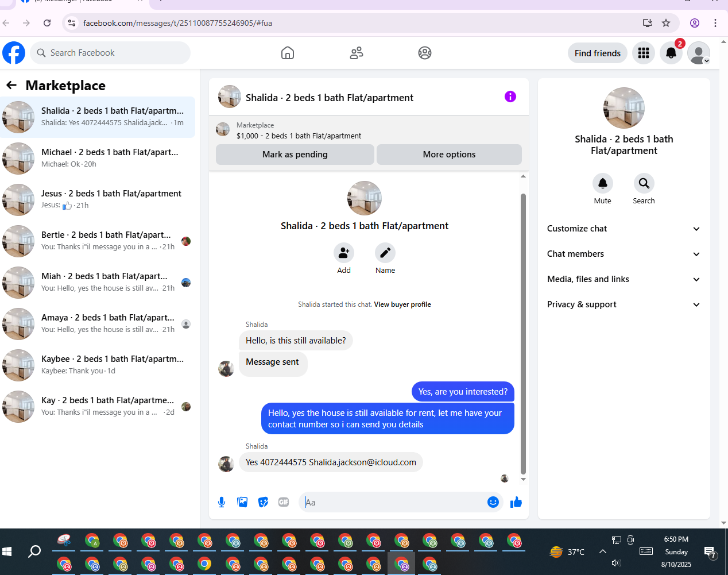The height and width of the screenshot is (575, 728).
Task: Open Bertie conversation in list
Action: 98,241
